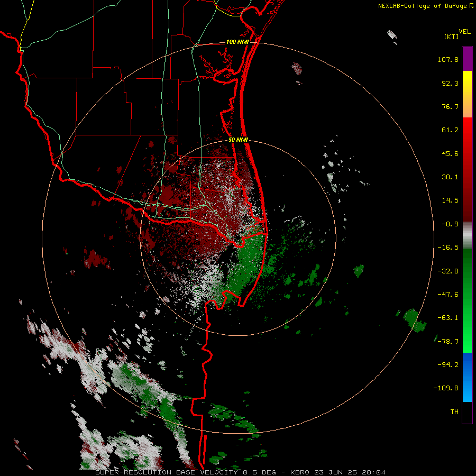
Task: Select the 61.2 velocity scale value
Action: pos(450,130)
